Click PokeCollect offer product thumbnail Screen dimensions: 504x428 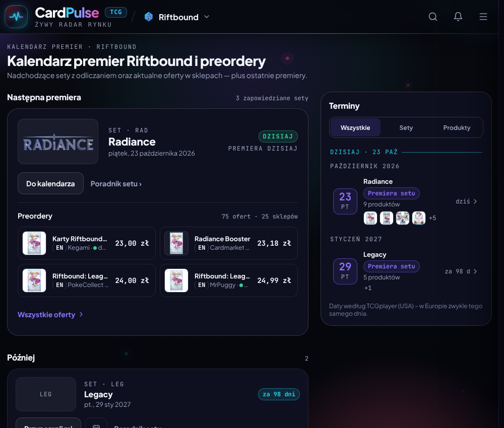tap(34, 280)
